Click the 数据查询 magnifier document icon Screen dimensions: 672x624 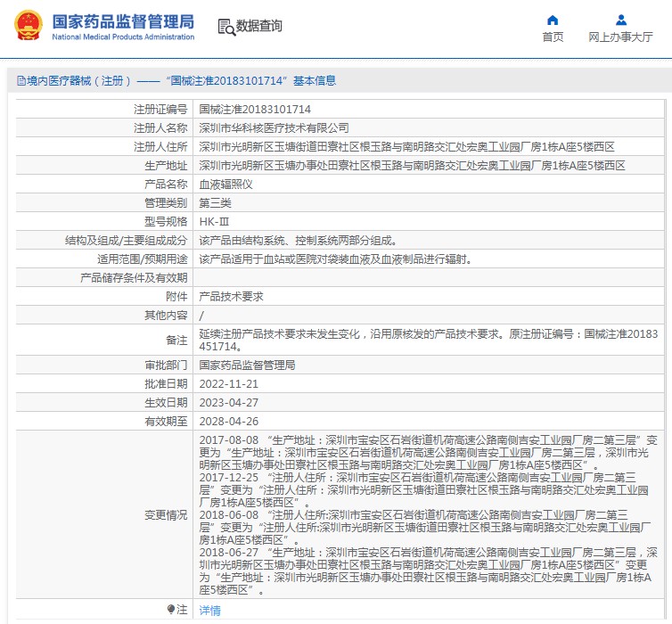[x=225, y=27]
